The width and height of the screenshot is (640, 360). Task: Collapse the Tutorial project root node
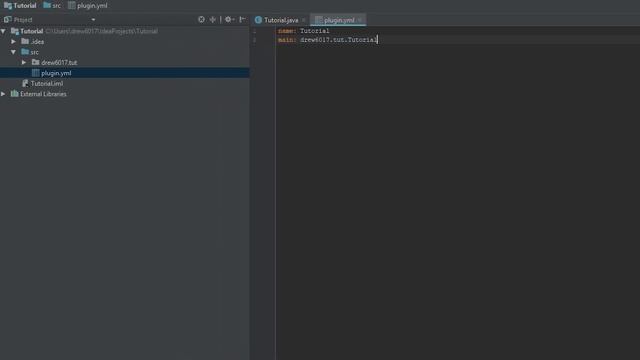coord(4,31)
